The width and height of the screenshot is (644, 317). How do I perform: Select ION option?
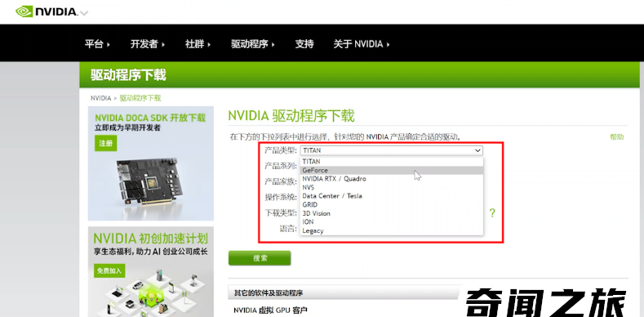392,221
